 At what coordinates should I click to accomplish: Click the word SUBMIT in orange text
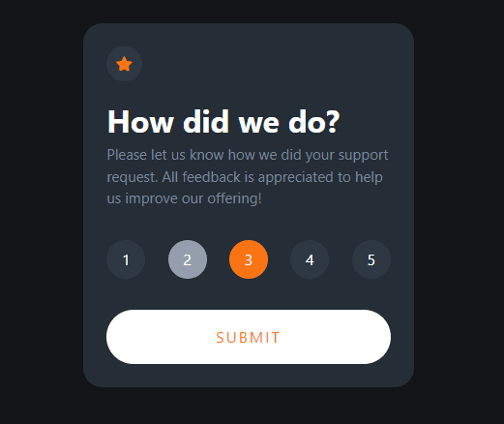[x=248, y=338]
